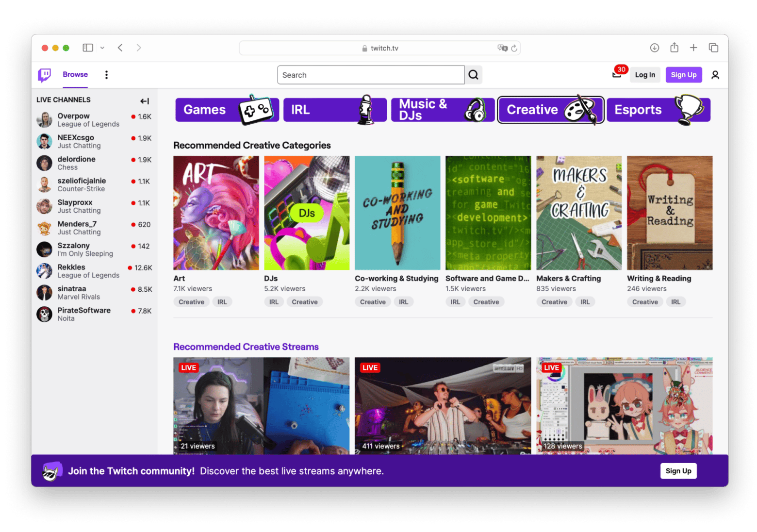Go back with Safari back arrow
757x532 pixels.
[120, 48]
